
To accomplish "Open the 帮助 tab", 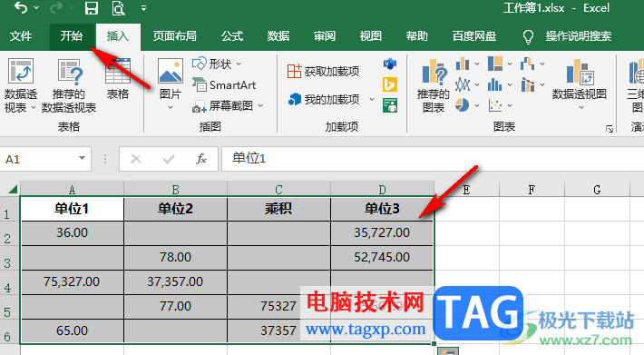I will (417, 36).
